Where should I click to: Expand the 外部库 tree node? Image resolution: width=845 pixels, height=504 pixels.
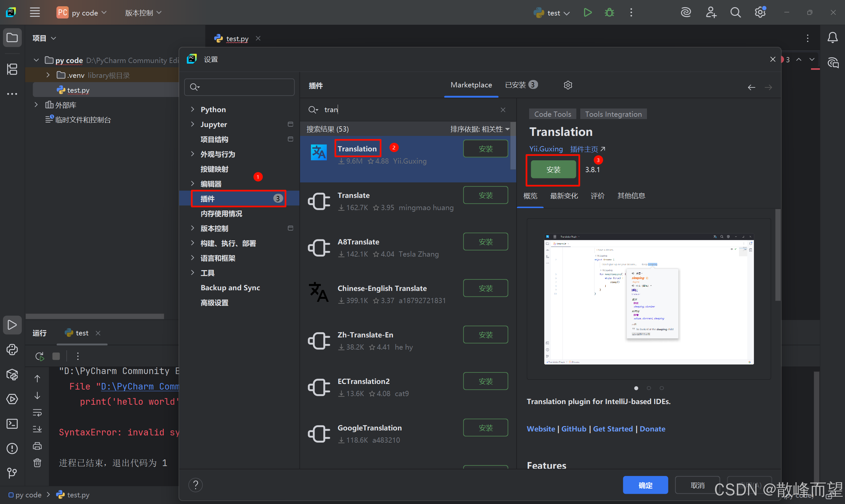coord(36,105)
